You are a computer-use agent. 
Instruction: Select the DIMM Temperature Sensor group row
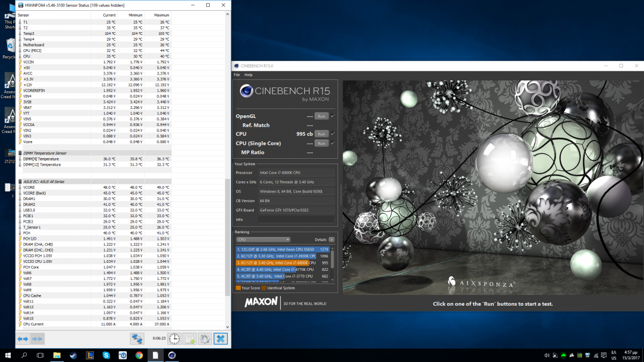click(x=94, y=153)
